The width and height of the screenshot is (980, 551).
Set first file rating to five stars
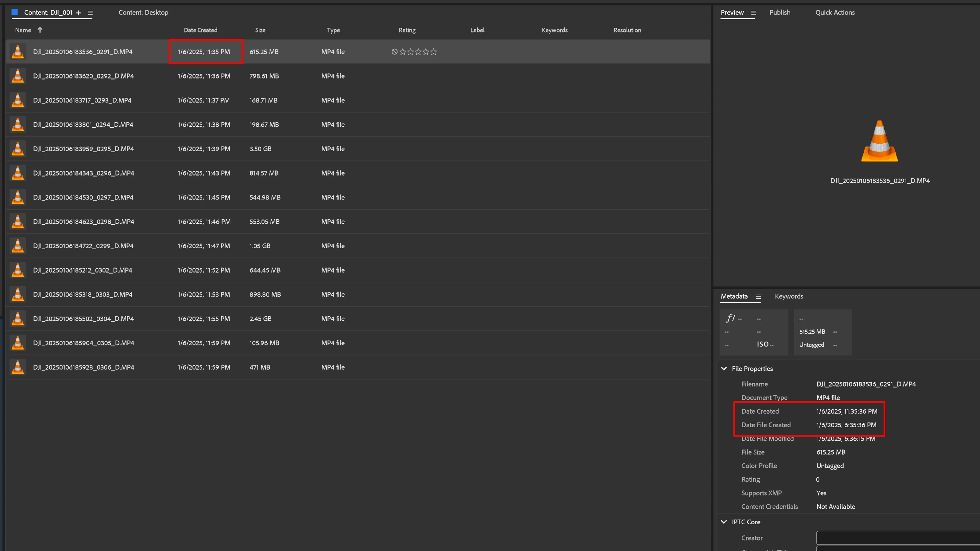433,52
